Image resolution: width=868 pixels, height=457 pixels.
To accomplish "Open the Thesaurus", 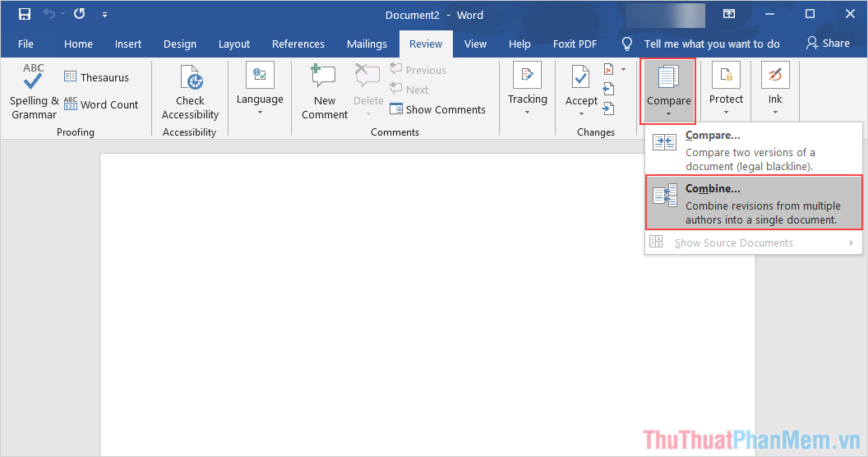I will coord(96,77).
